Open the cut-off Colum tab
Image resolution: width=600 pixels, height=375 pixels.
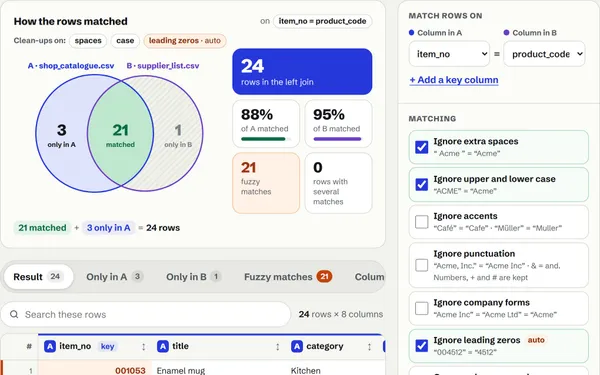tap(369, 277)
